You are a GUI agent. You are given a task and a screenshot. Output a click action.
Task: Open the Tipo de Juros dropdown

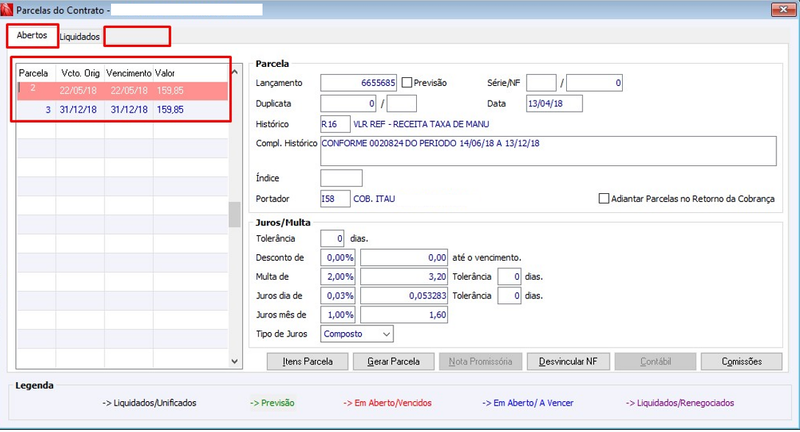(357, 334)
